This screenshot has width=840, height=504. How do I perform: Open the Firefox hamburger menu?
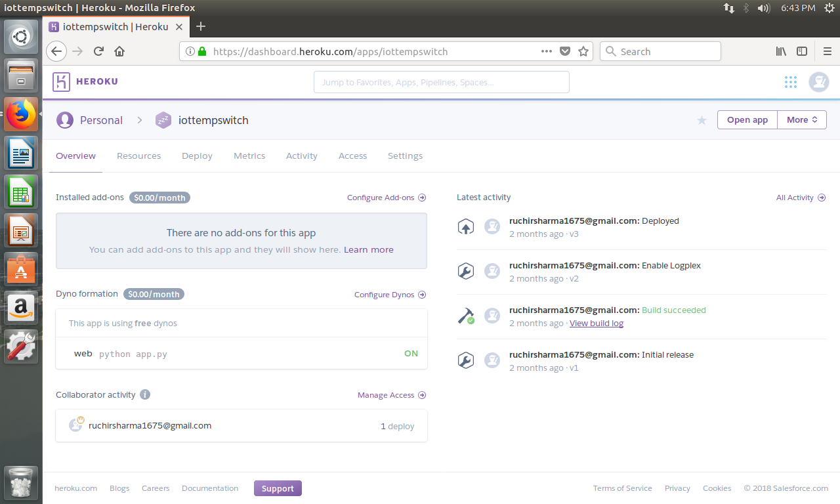click(828, 51)
